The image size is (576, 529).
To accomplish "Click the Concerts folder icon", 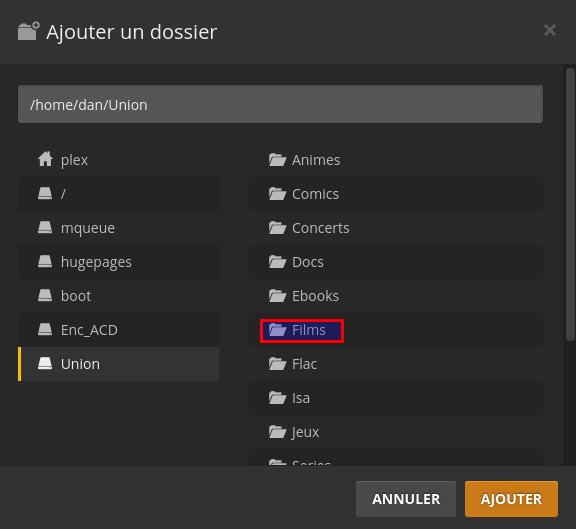I will (277, 228).
